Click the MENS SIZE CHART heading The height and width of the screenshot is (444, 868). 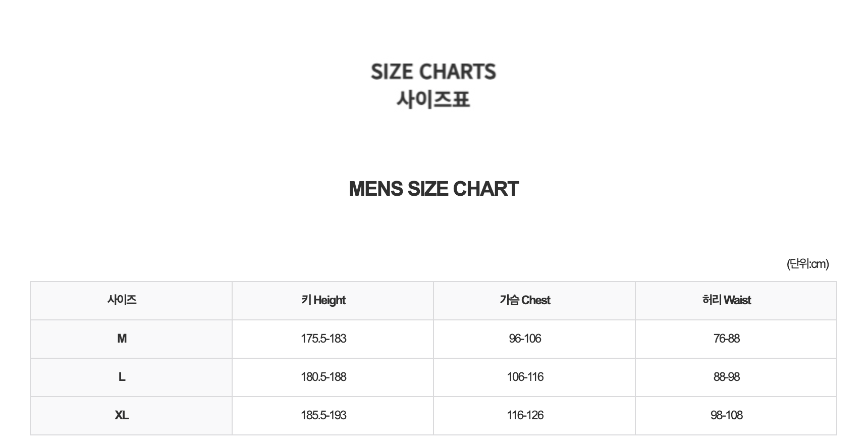[x=433, y=189]
